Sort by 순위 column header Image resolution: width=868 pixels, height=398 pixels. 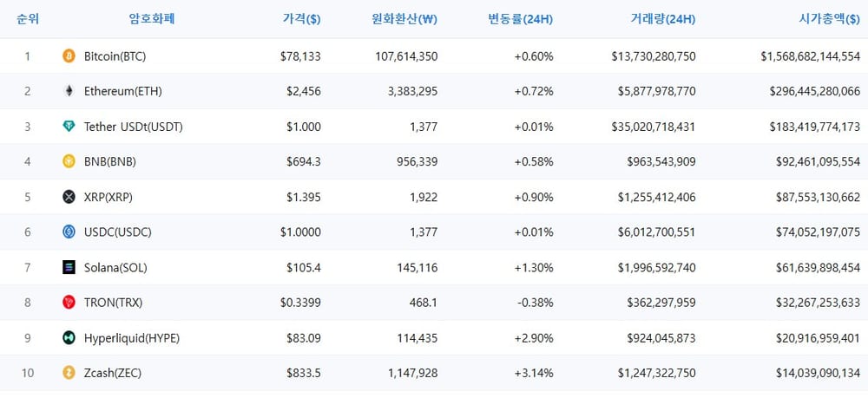[27, 19]
